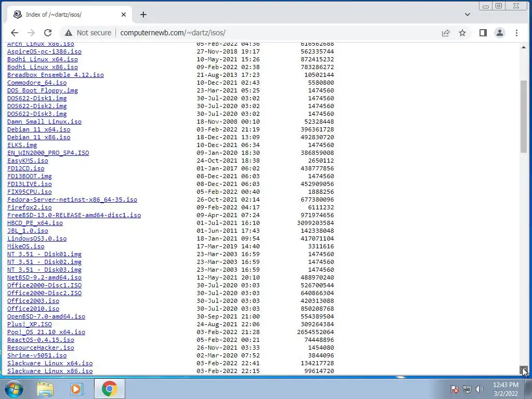Download LindowsOS3.0.iso
532x399 pixels.
click(37, 239)
